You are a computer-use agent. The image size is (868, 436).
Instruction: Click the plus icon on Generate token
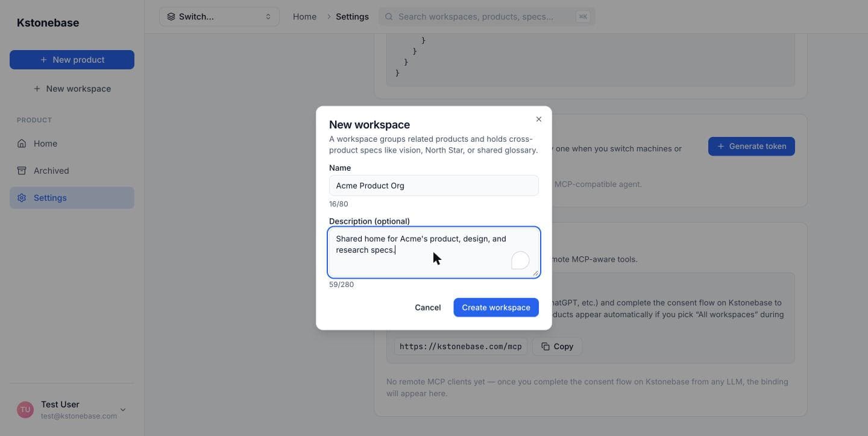(721, 147)
